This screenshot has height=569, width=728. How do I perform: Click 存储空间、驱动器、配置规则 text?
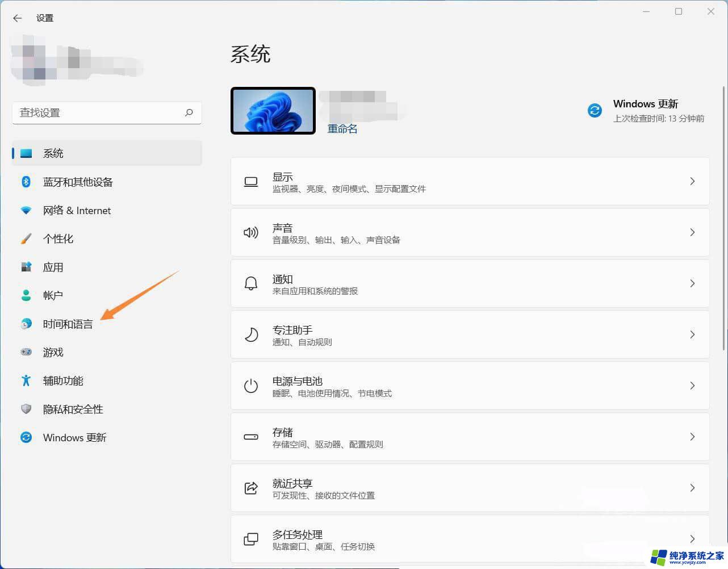coord(328,445)
